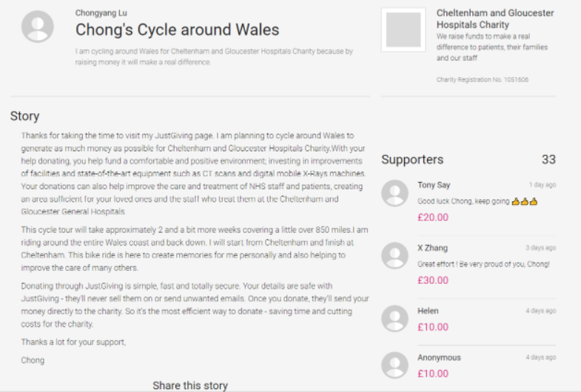The height and width of the screenshot is (392, 581).
Task: Click the page title Chong's Cycle around Wales
Action: [178, 30]
